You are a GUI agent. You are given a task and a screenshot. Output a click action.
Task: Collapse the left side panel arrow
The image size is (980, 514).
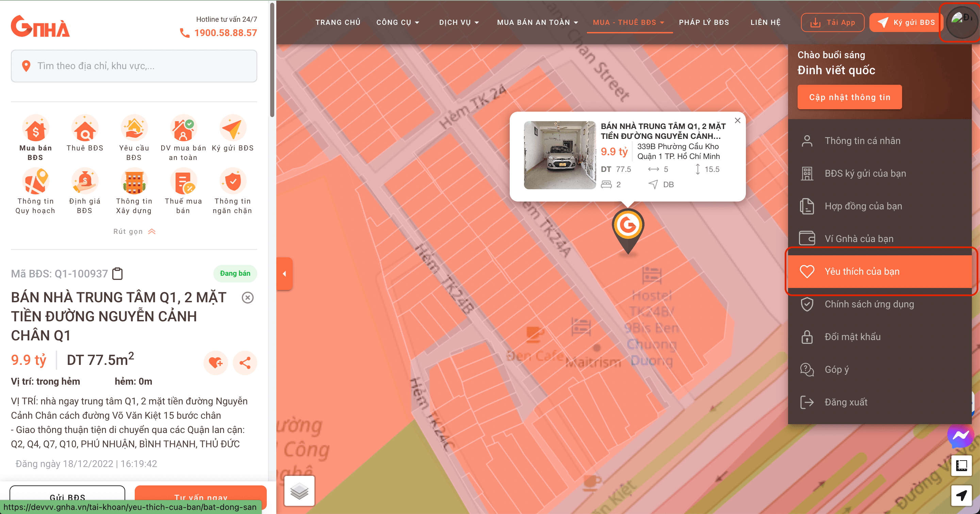284,274
